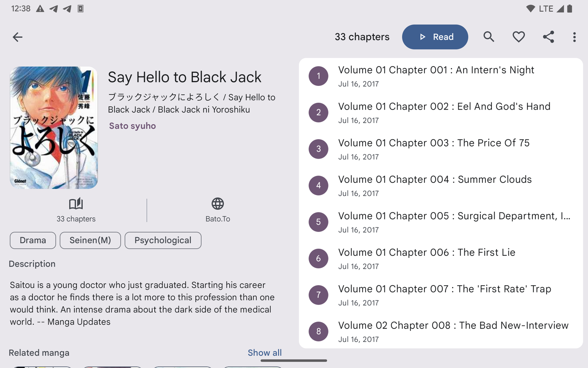
Task: Open Bato.To source globe icon
Action: click(x=217, y=204)
